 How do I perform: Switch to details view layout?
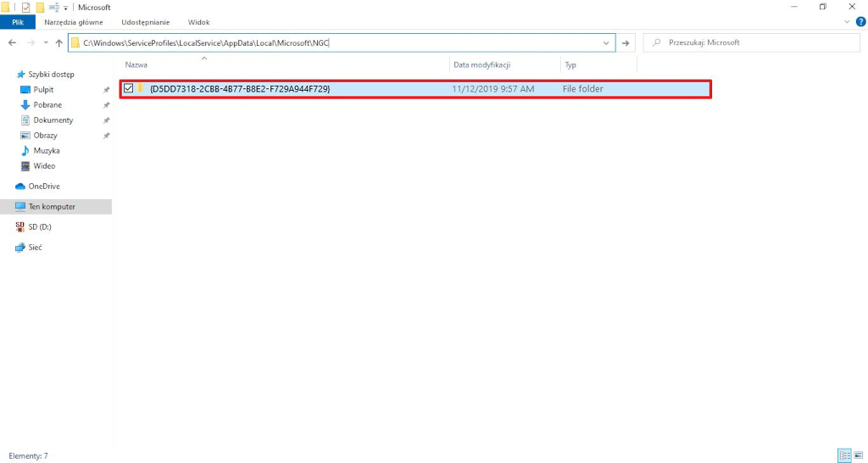coord(845,456)
